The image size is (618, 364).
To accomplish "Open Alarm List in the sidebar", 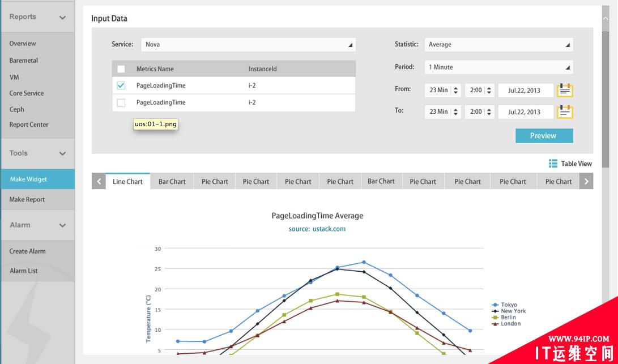I will 24,271.
